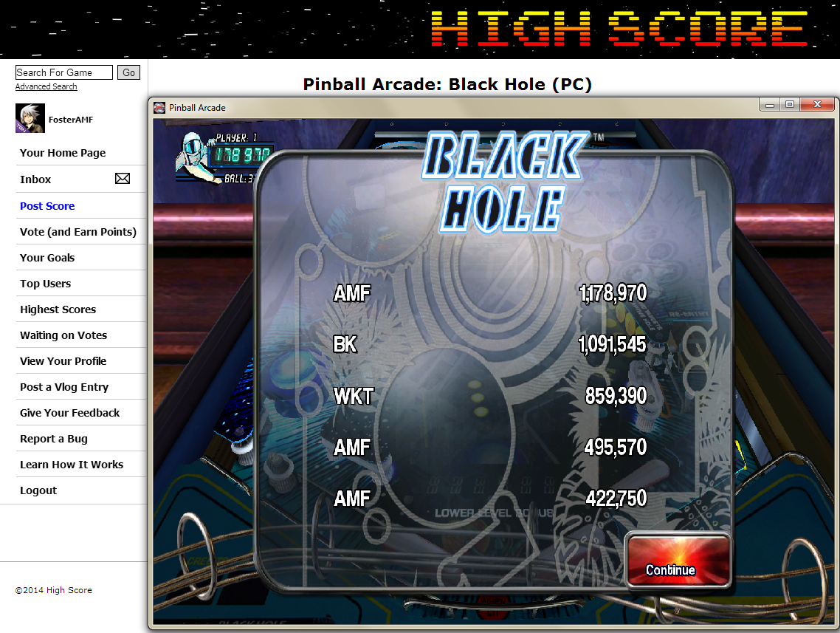Image resolution: width=840 pixels, height=633 pixels.
Task: Select Report a Bug
Action: tap(54, 439)
